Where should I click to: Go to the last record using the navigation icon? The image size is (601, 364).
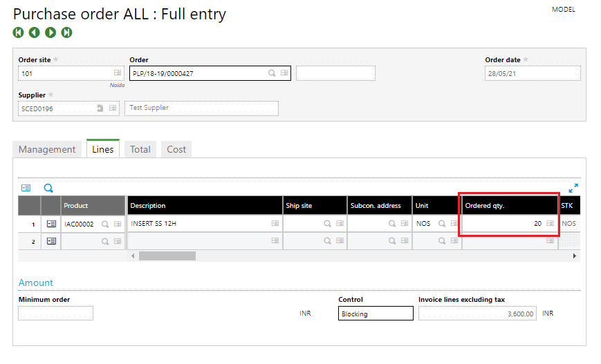click(x=66, y=32)
